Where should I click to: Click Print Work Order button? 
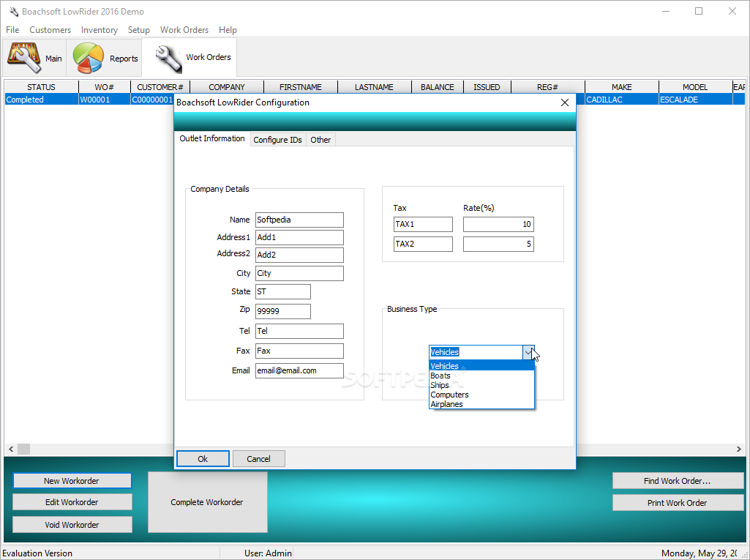coord(678,503)
